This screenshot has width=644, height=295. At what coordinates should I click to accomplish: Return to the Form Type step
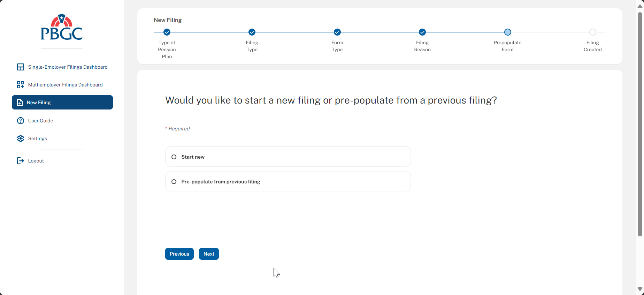pos(337,32)
